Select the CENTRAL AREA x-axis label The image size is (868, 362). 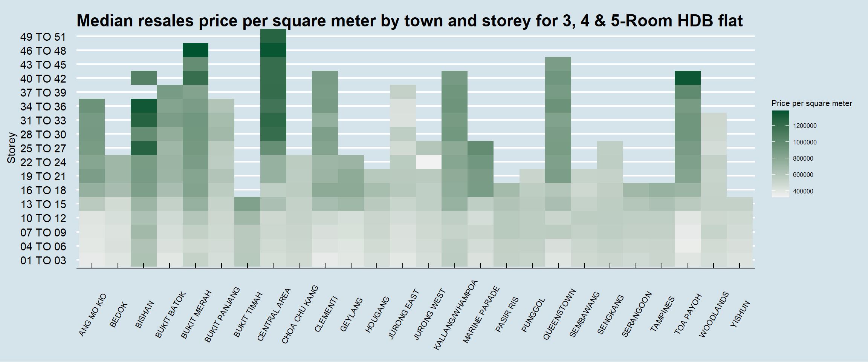tap(274, 315)
